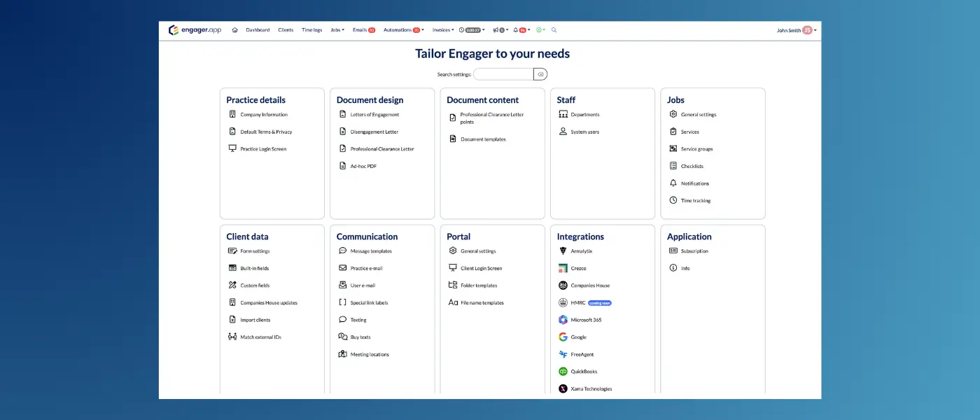Open the Disengagement Letter link
980x420 pixels.
click(374, 132)
